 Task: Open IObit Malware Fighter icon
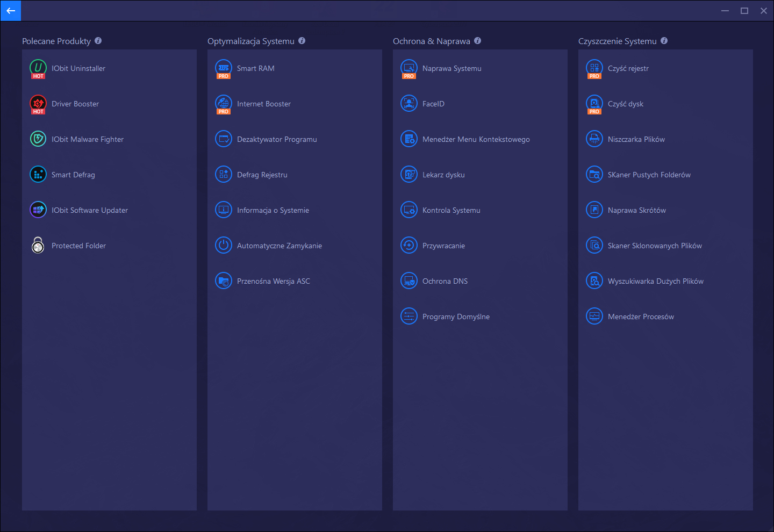[x=38, y=139]
